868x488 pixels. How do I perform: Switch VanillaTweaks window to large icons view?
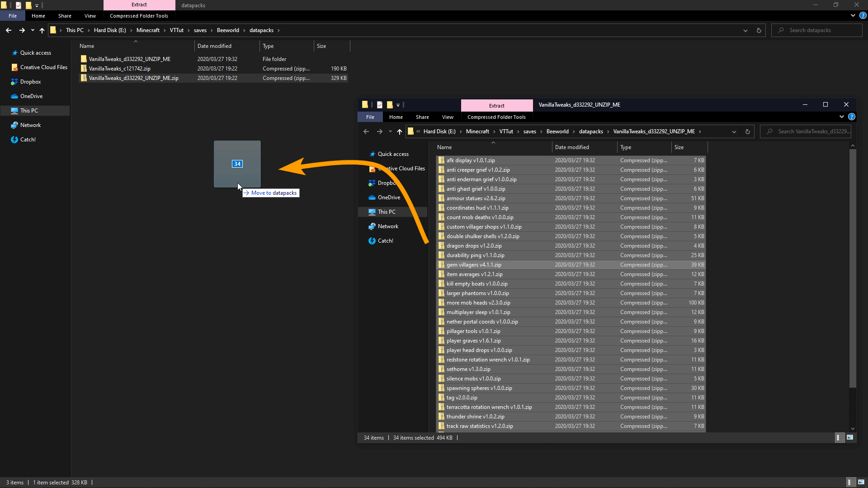[x=850, y=437]
